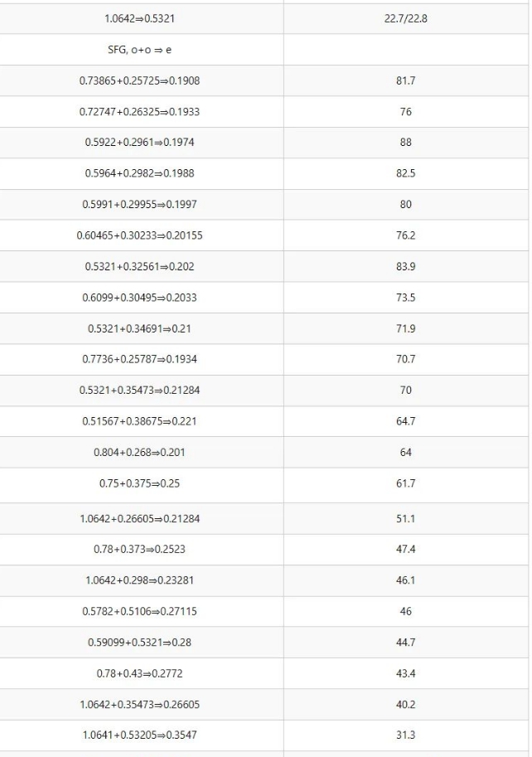
Task: Select the SFG, o+o ⇒ e heading cell
Action: point(139,50)
